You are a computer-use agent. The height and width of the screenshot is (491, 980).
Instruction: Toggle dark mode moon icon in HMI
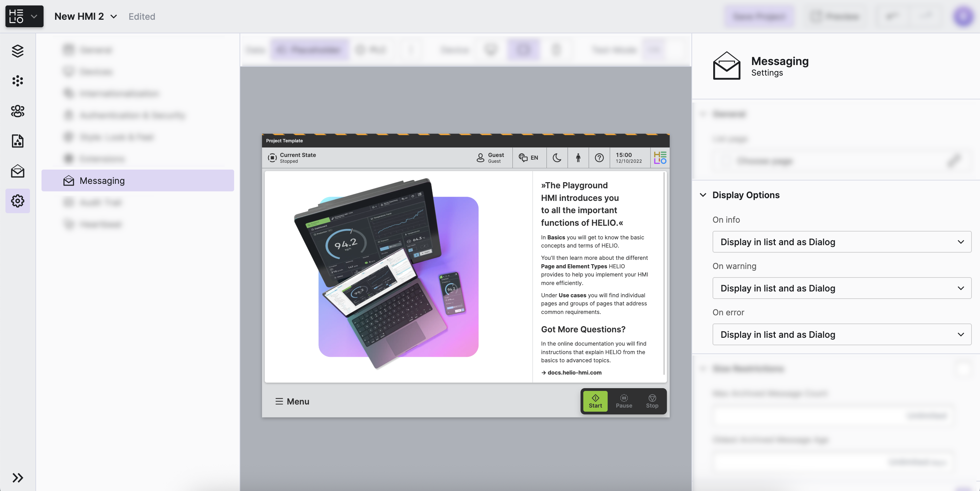557,158
